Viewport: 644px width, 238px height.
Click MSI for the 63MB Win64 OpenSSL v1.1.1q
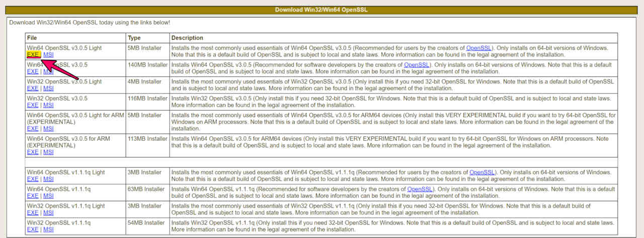[x=48, y=196]
